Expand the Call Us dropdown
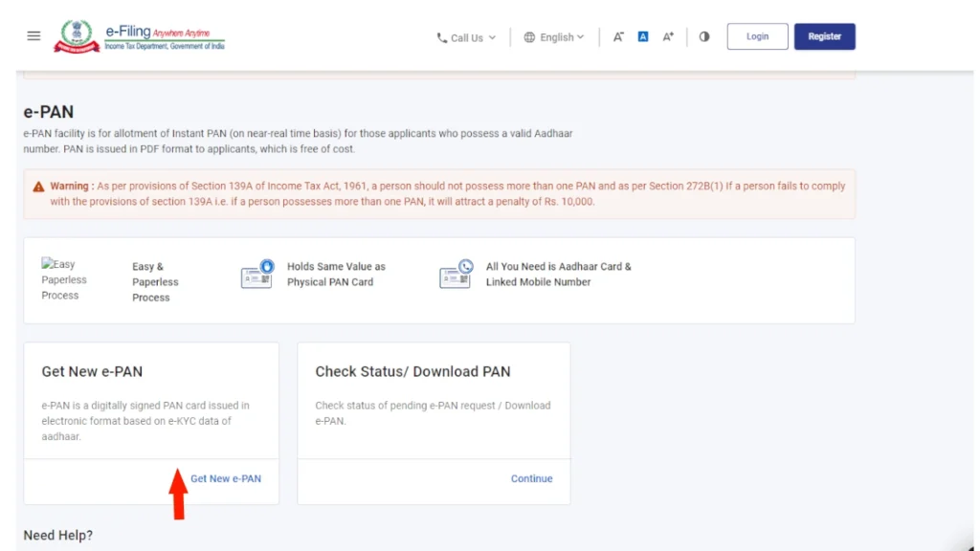980x551 pixels. coord(466,37)
